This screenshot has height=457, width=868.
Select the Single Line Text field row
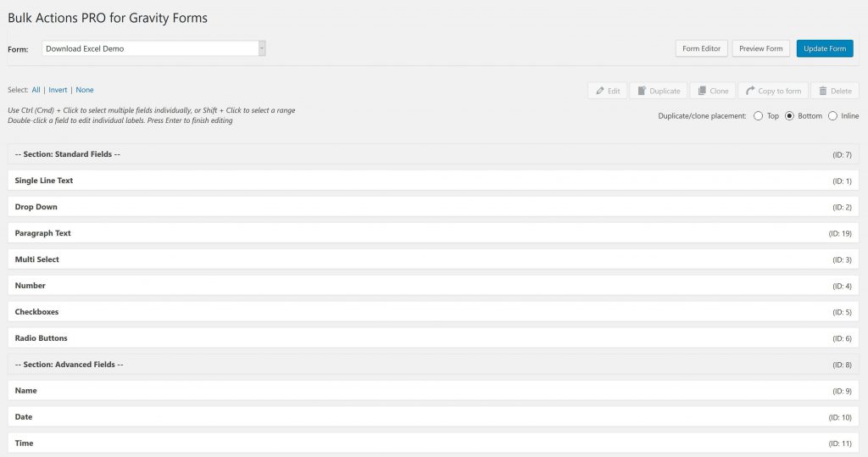(x=433, y=181)
